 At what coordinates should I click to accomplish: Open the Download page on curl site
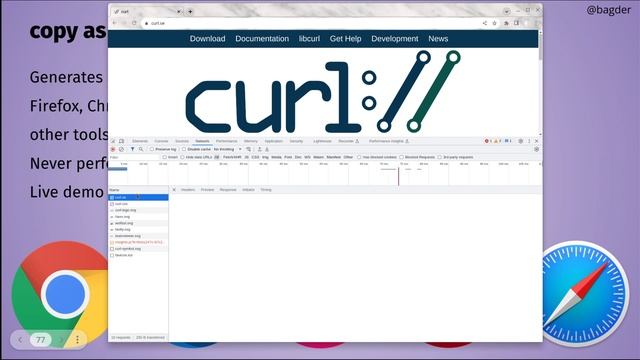(207, 39)
